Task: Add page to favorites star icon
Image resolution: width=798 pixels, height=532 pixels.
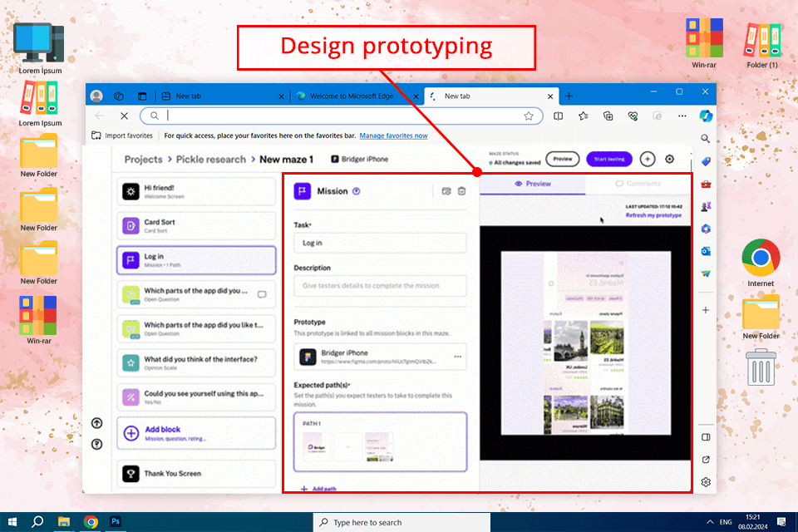Action: [x=529, y=116]
